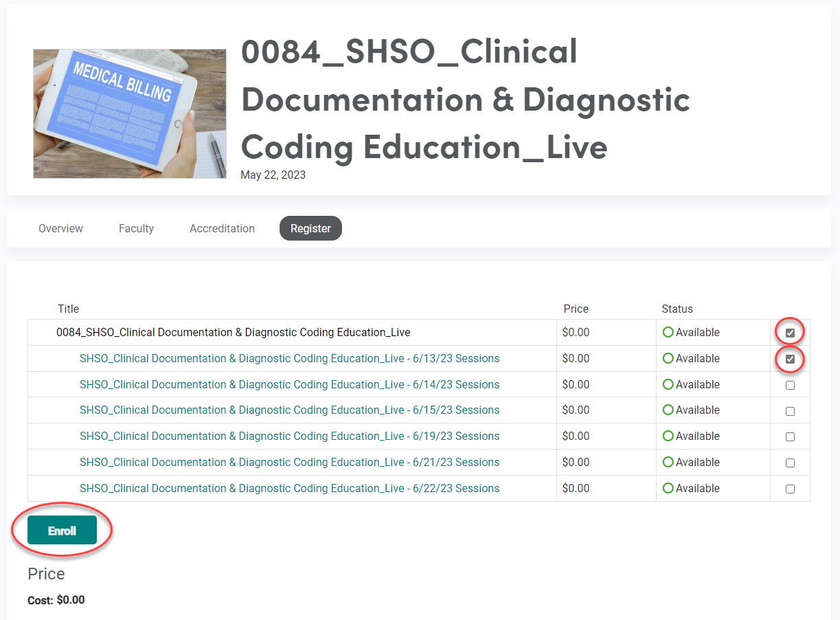The width and height of the screenshot is (840, 620).
Task: Click the Available status icon for 6/14/23 Sessions
Action: [x=668, y=384]
